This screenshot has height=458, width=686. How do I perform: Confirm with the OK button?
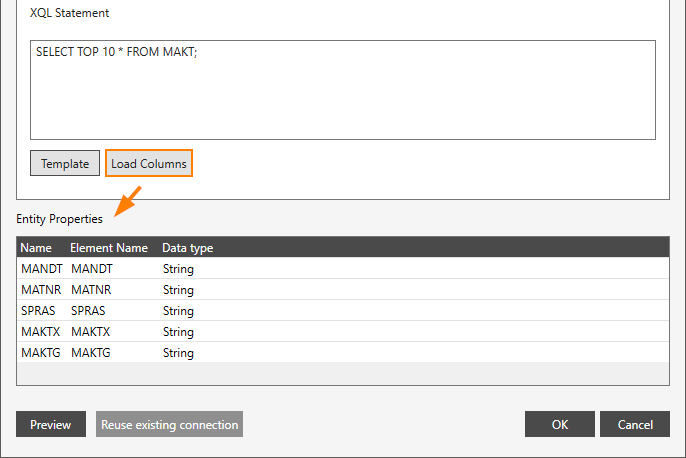(x=560, y=424)
